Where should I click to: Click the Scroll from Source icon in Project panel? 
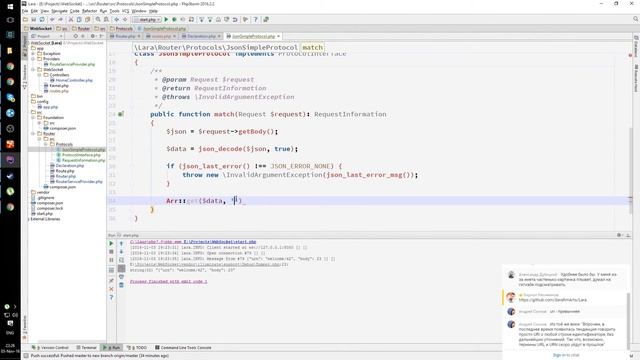click(75, 36)
